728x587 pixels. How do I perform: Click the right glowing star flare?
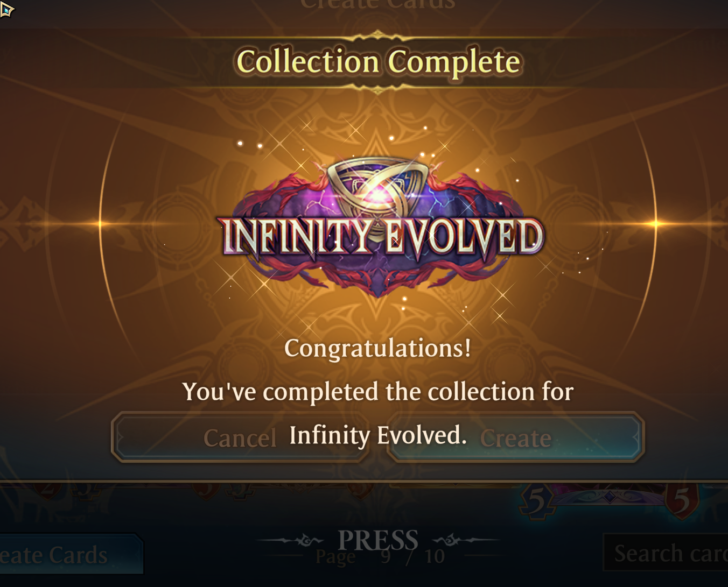[x=656, y=223]
